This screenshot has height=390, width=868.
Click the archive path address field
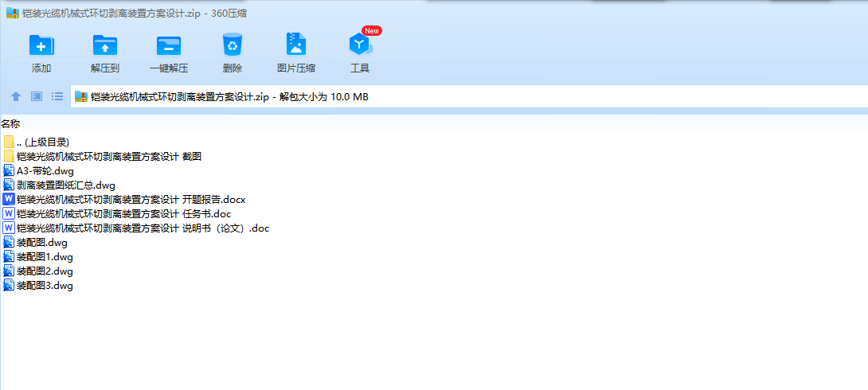469,97
